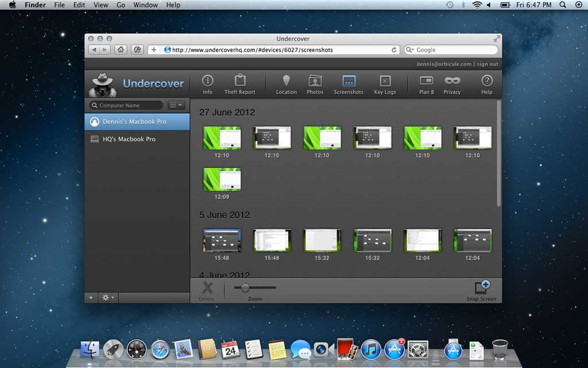This screenshot has height=368, width=588.
Task: Select the Screenshots section
Action: (x=349, y=85)
